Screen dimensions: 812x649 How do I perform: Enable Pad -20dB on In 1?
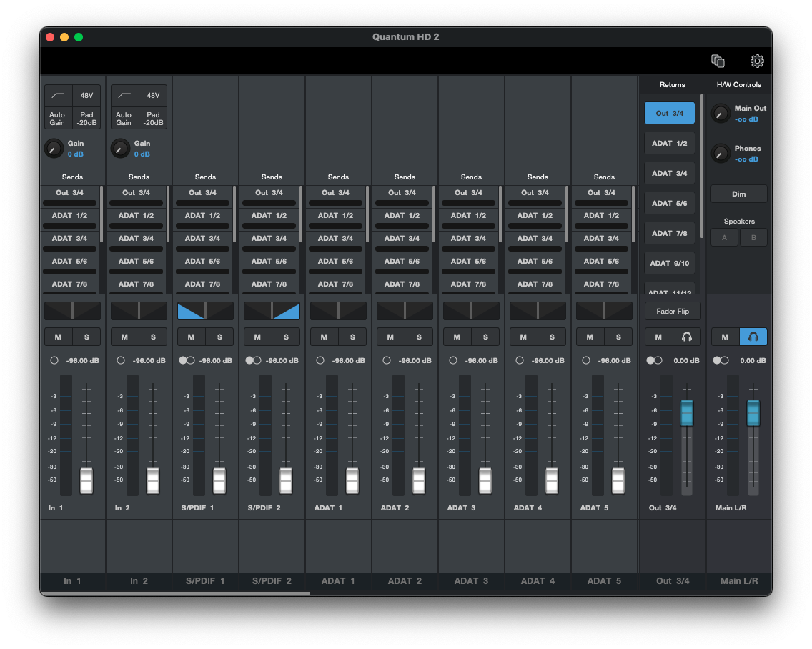[x=86, y=119]
